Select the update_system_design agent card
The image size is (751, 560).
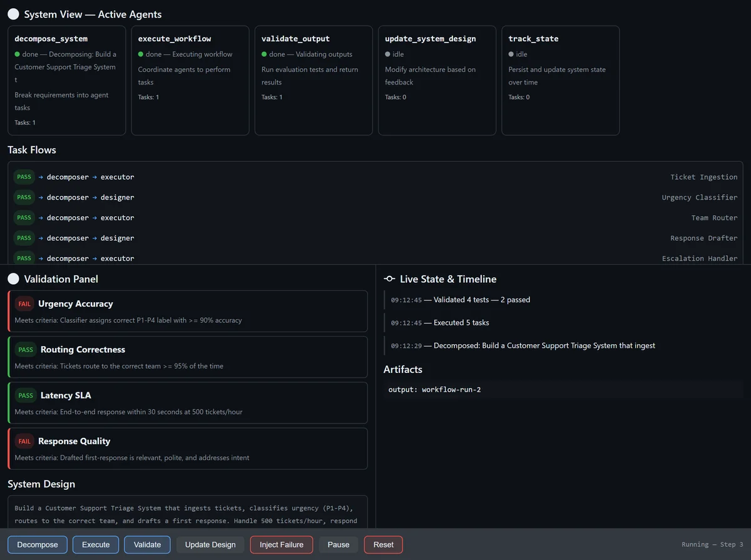pos(437,80)
